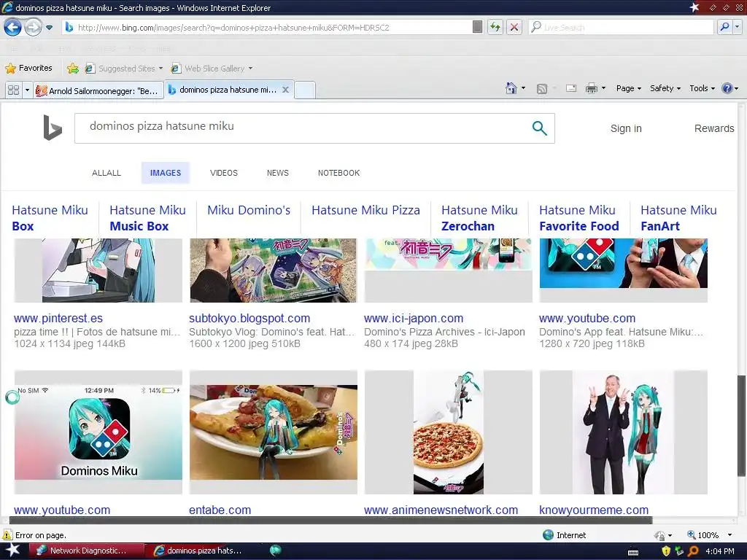Open the tab list dropdown arrow
This screenshot has width=747, height=560.
click(27, 90)
